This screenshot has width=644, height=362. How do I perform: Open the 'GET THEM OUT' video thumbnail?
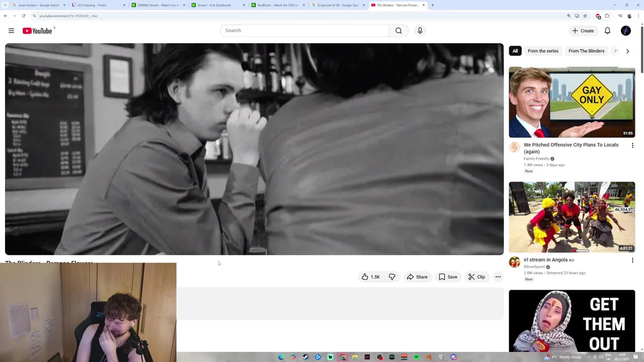coord(572,321)
